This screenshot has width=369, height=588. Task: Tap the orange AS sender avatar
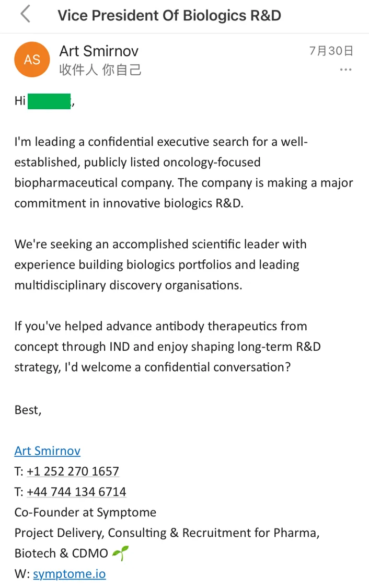pos(32,60)
